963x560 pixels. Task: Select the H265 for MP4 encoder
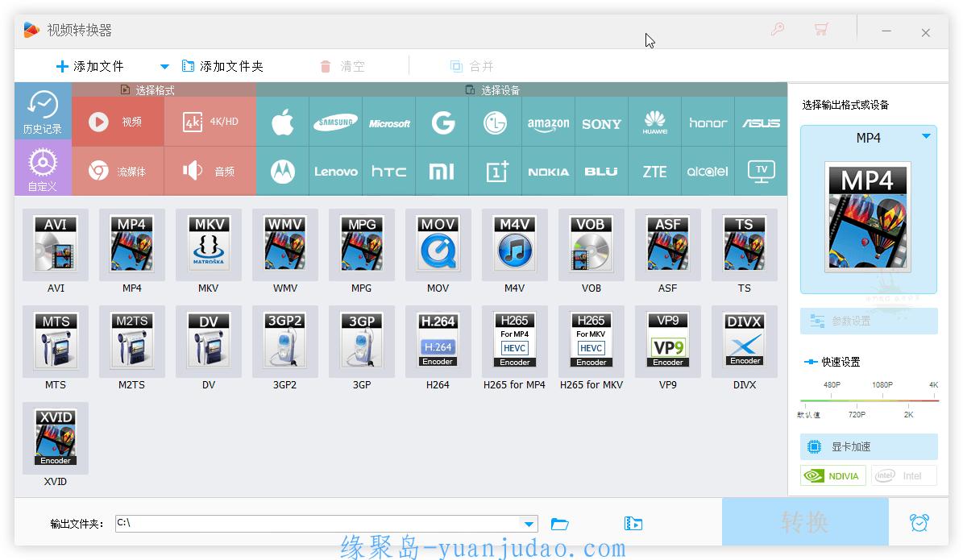515,342
